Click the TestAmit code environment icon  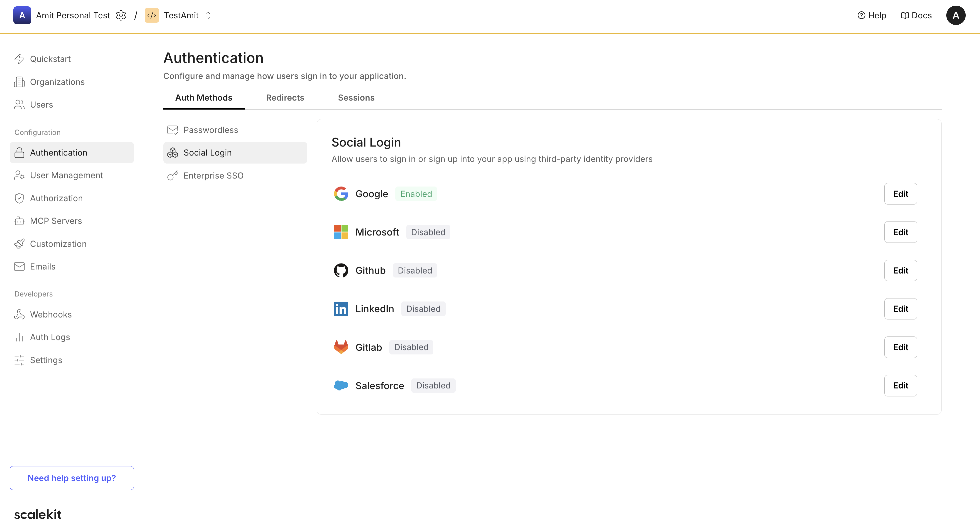pos(152,15)
